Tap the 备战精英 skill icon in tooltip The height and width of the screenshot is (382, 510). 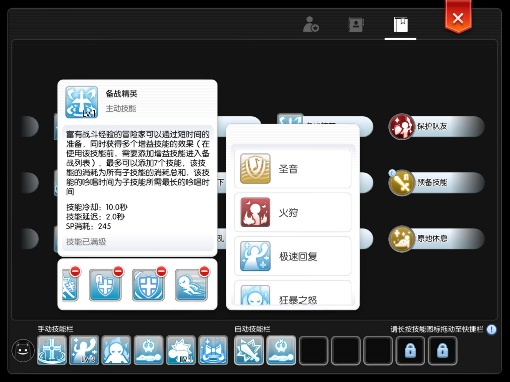click(x=82, y=102)
